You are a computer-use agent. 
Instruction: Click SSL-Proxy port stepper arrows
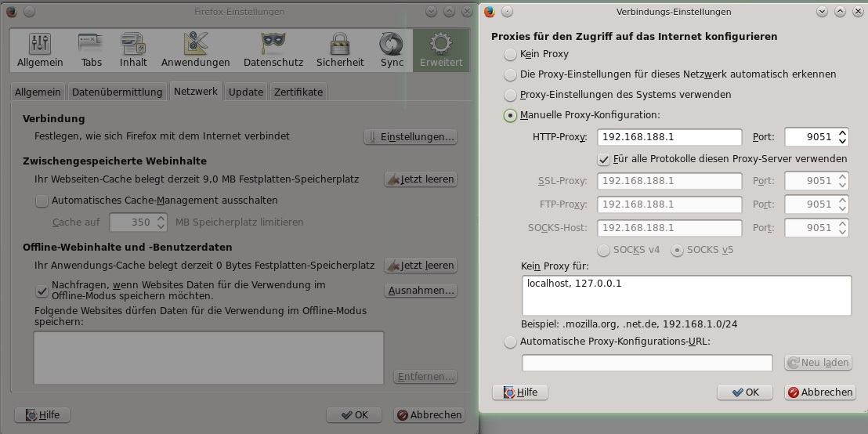(x=842, y=181)
